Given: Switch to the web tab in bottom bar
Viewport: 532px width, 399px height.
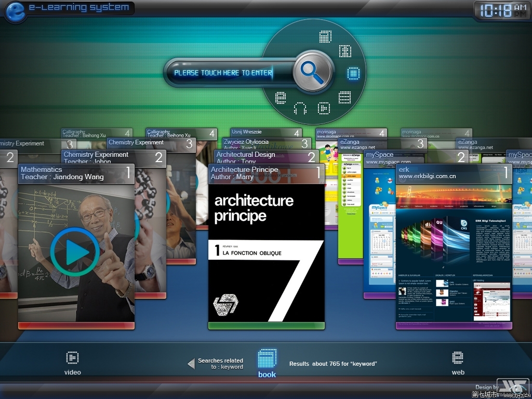Looking at the screenshot, I should coord(458,363).
